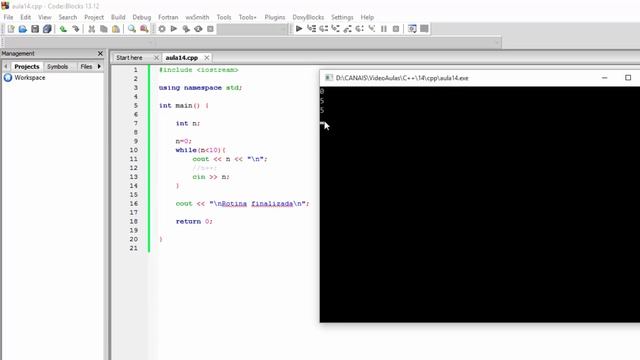
Task: Open the File menu
Action: (8, 17)
